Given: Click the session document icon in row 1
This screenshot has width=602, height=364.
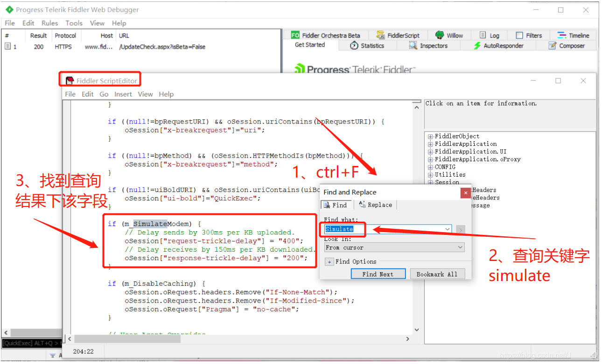Looking at the screenshot, I should 8,46.
